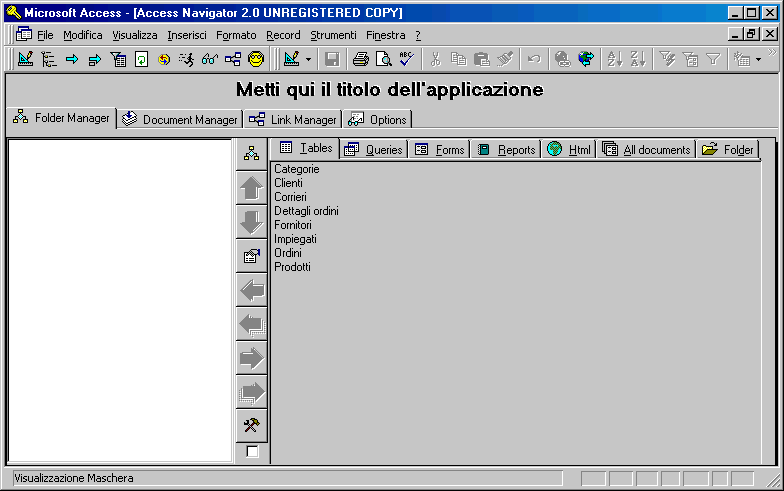
Task: Open the Strumenti menu
Action: pyautogui.click(x=333, y=35)
